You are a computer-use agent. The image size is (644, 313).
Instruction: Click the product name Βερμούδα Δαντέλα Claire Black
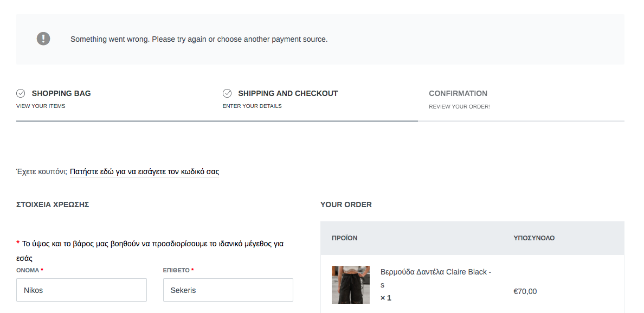[434, 272]
